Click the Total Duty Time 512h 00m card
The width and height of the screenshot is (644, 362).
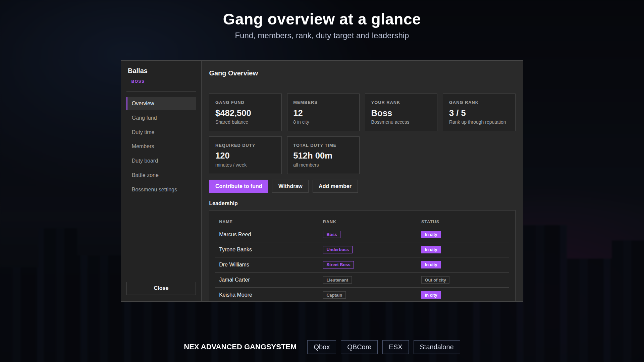(x=323, y=155)
